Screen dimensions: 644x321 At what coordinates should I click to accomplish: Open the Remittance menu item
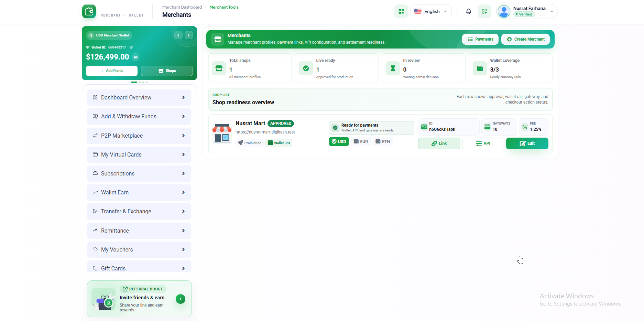(x=139, y=231)
